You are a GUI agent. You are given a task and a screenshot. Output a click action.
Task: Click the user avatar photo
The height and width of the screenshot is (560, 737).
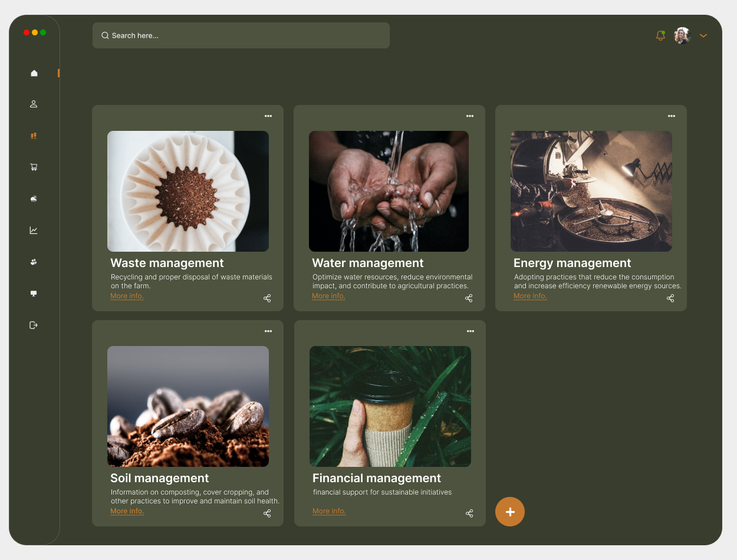click(x=682, y=35)
